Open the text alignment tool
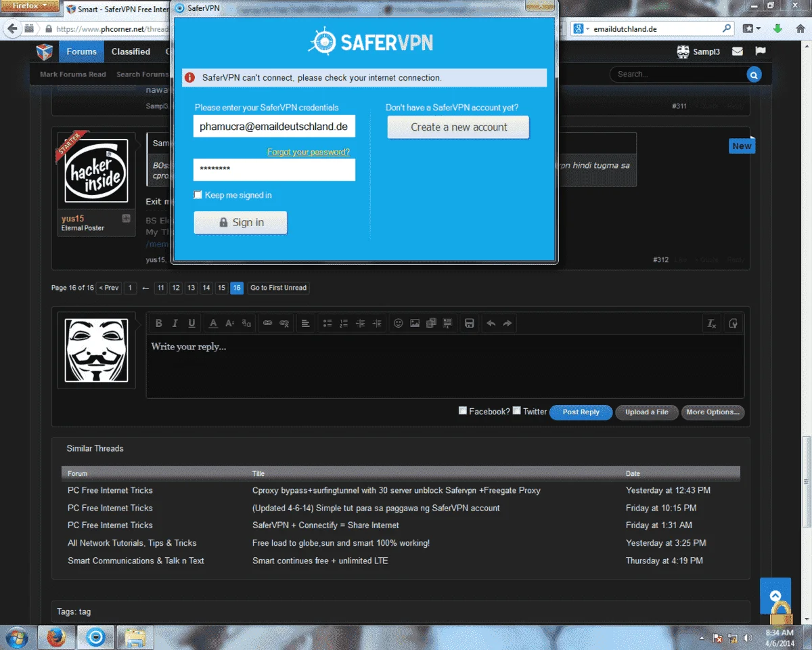812x650 pixels. click(306, 324)
